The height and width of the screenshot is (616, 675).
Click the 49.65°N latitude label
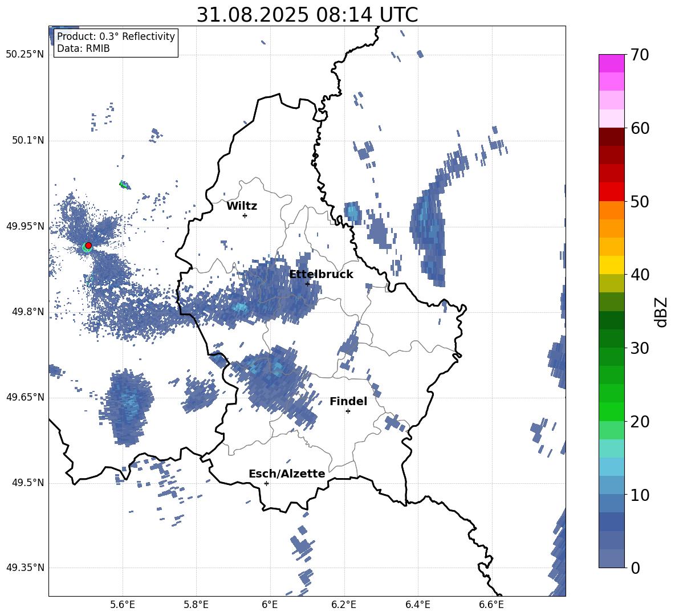(x=25, y=397)
